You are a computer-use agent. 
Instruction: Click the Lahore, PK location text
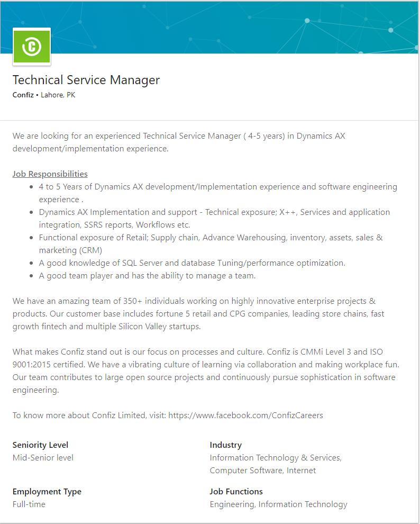pos(58,95)
